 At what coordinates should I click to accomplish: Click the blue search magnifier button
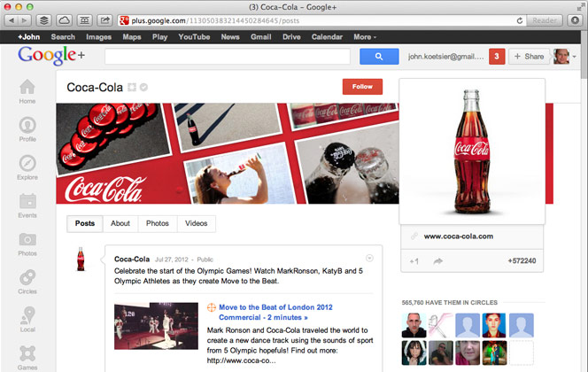point(379,57)
